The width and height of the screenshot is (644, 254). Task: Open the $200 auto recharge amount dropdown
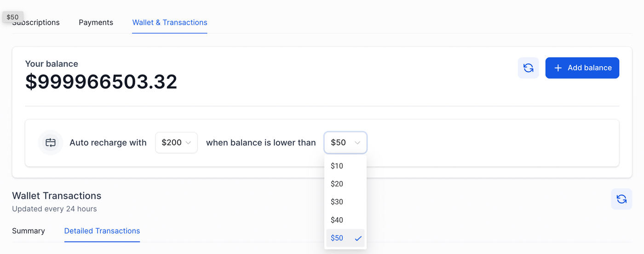pos(176,143)
